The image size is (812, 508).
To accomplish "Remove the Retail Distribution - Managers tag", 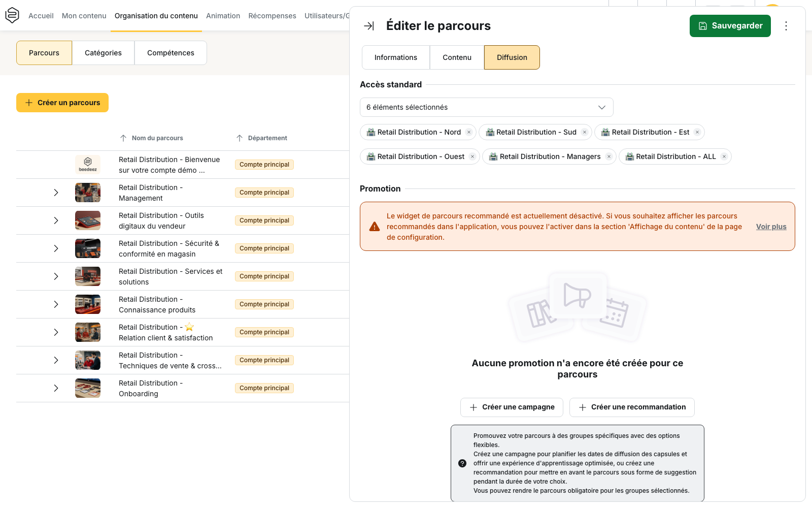I will (609, 156).
